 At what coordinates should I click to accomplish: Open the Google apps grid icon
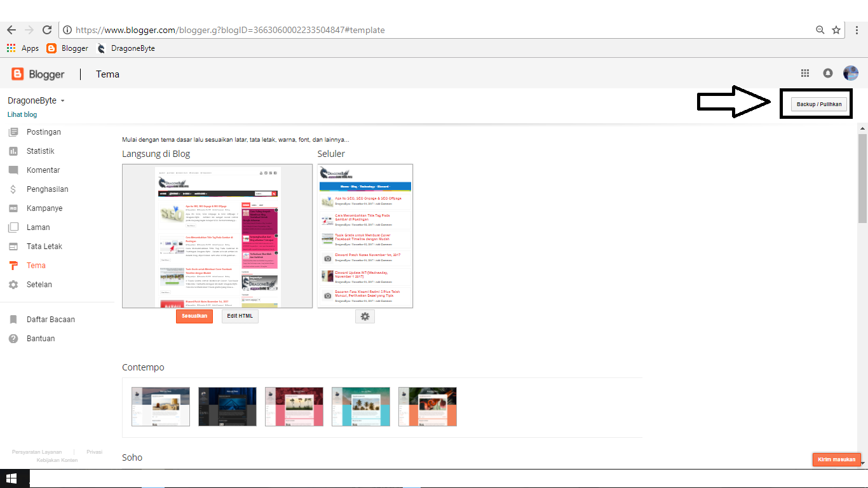pos(805,74)
